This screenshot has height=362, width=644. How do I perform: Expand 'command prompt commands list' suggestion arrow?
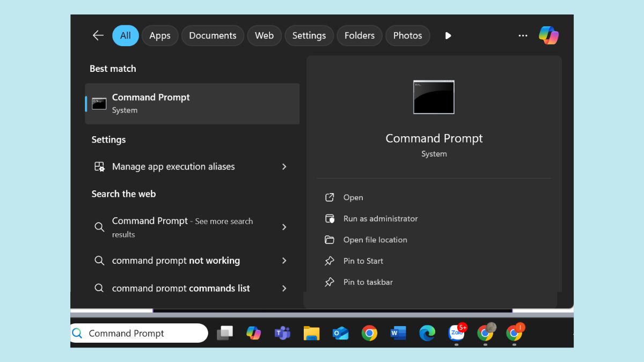click(284, 288)
